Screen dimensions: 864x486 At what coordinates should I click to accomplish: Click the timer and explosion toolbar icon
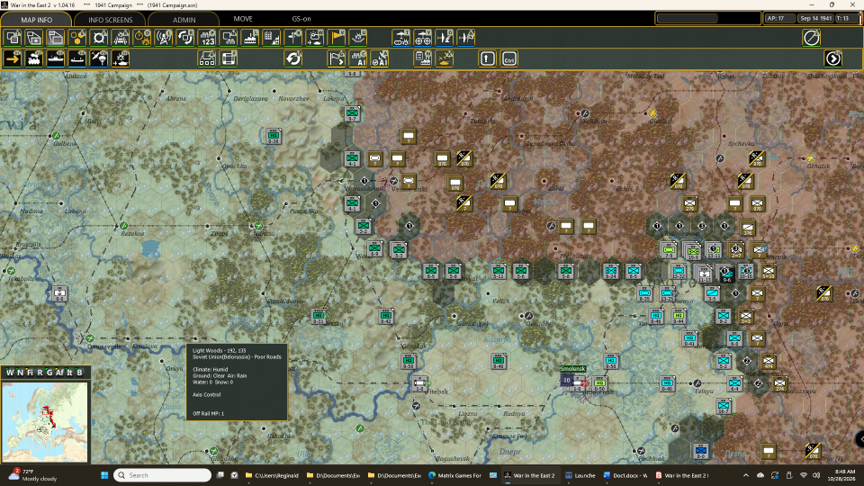[142, 38]
